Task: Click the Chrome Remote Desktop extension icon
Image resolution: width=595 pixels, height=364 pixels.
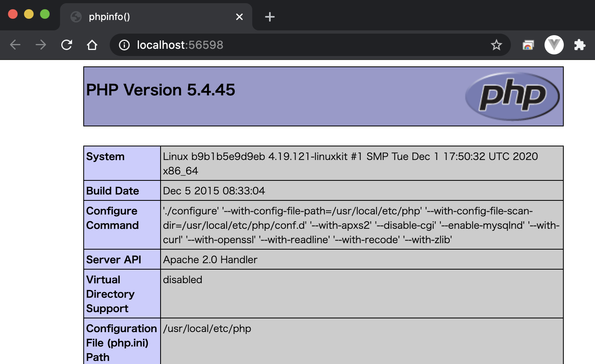Action: [x=528, y=45]
